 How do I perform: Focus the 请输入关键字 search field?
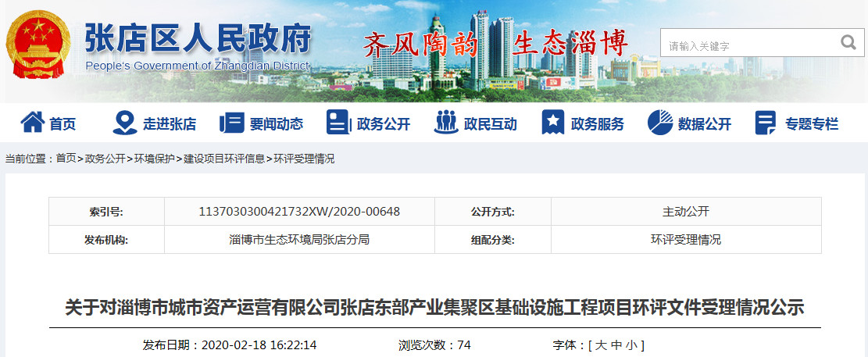(x=746, y=46)
